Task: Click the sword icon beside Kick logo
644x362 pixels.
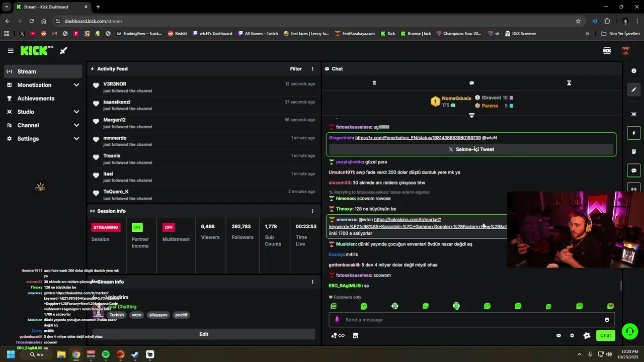Action: pyautogui.click(x=63, y=51)
